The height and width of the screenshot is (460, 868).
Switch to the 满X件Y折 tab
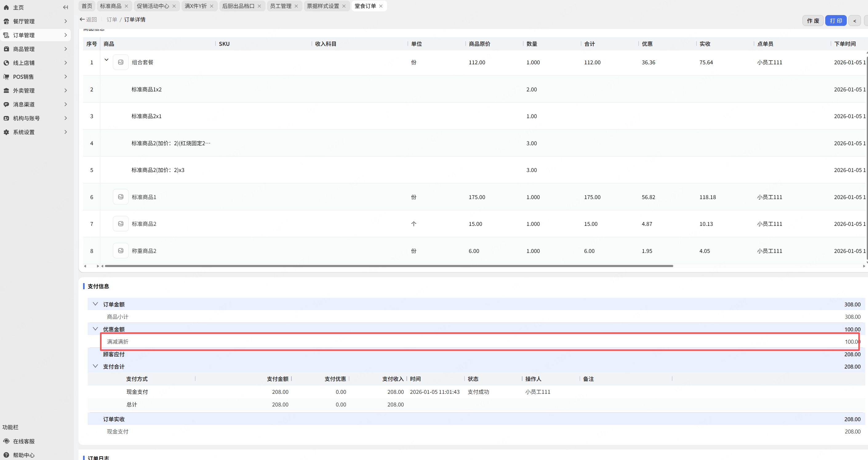[x=195, y=6]
